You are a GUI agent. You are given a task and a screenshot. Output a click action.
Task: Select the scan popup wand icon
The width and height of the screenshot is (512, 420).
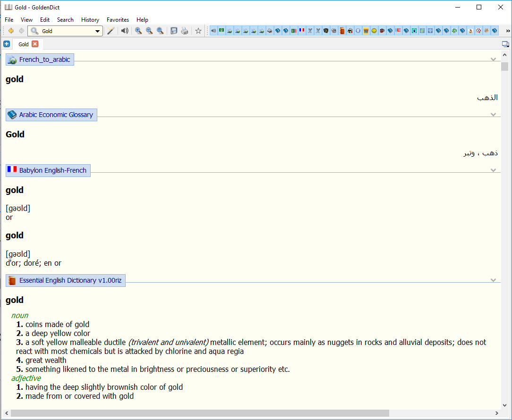click(111, 30)
